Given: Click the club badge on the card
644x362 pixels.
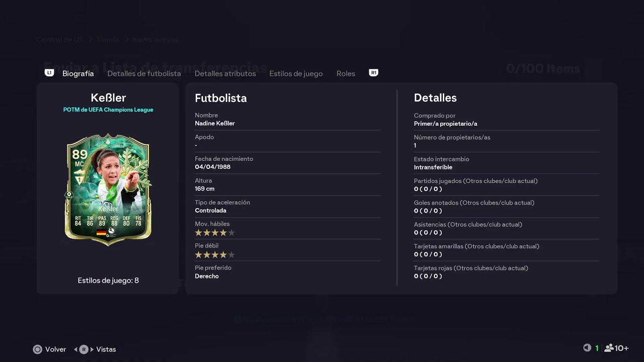Looking at the screenshot, I should point(111,232).
